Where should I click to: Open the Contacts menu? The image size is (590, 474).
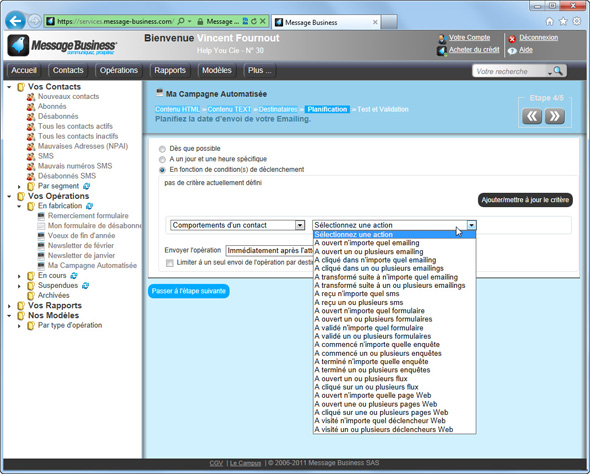(68, 70)
